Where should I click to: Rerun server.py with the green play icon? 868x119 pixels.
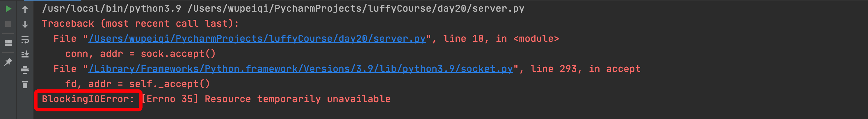(8, 9)
